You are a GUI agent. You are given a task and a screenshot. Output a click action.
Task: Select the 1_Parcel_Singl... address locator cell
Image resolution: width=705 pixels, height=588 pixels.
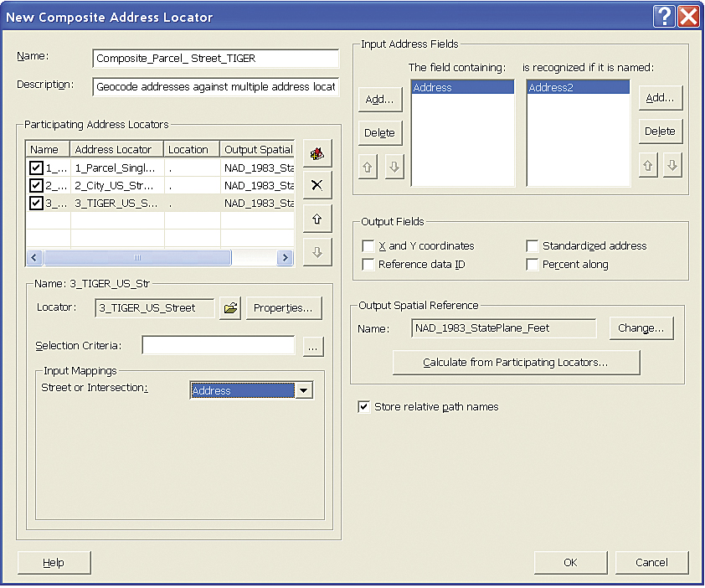pos(117,168)
